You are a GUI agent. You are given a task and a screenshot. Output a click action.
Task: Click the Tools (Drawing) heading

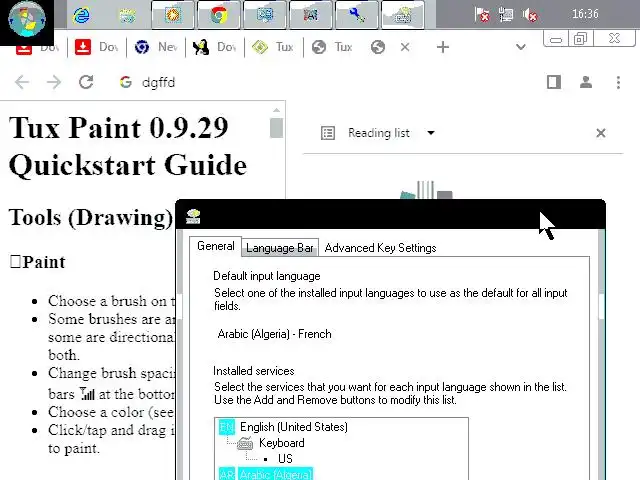[x=91, y=217]
